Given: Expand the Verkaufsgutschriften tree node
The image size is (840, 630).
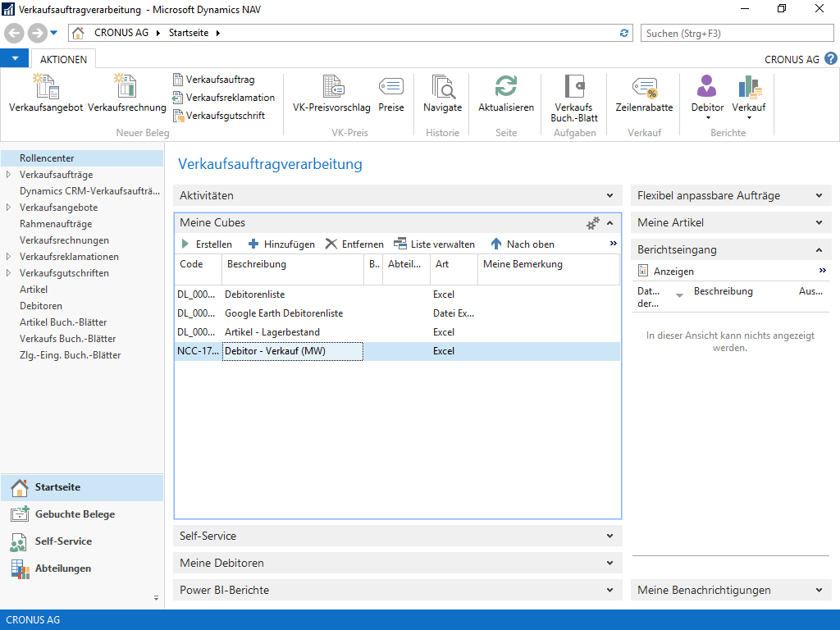Looking at the screenshot, I should [8, 273].
